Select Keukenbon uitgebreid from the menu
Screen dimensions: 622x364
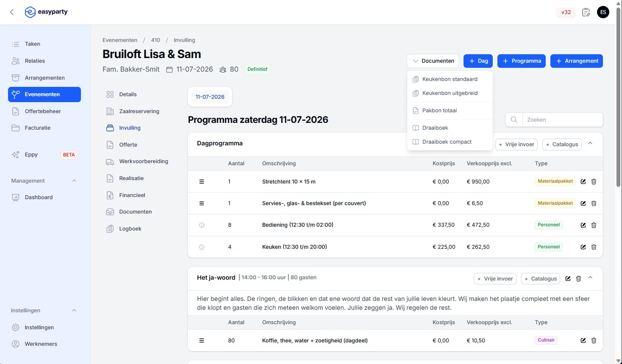coord(450,93)
